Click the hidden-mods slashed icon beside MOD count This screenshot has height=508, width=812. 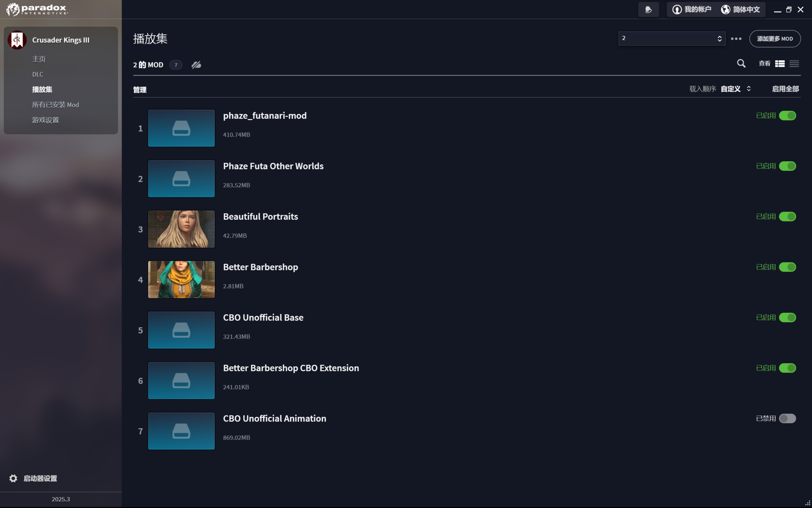click(x=196, y=65)
